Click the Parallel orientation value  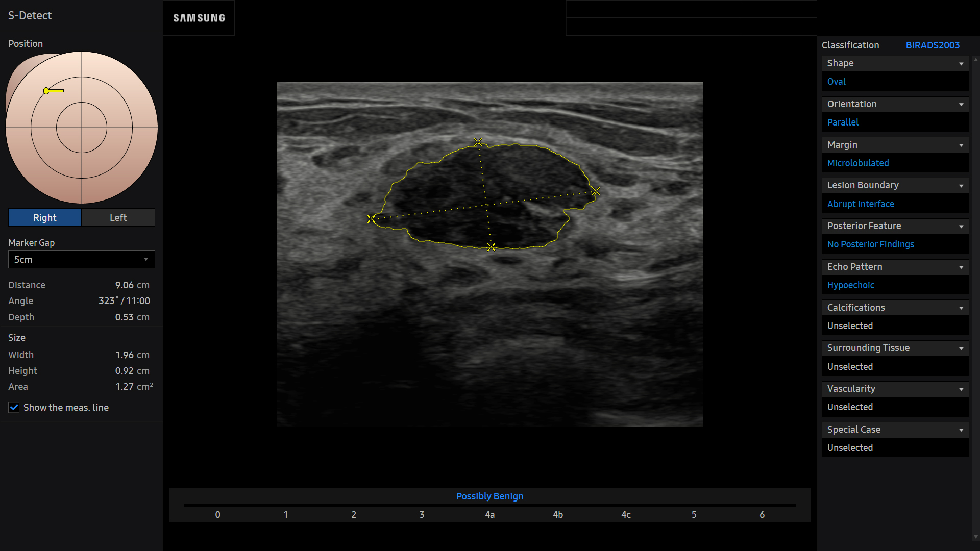[x=843, y=122]
